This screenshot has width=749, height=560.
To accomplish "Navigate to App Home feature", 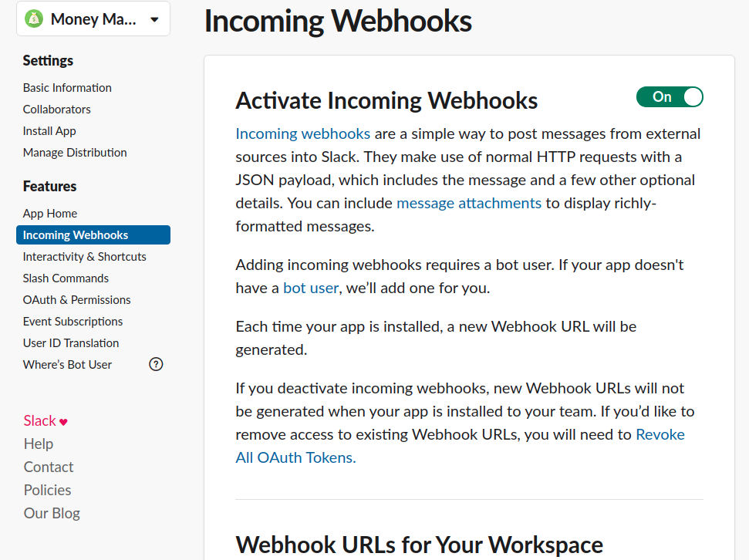I will (x=50, y=214).
